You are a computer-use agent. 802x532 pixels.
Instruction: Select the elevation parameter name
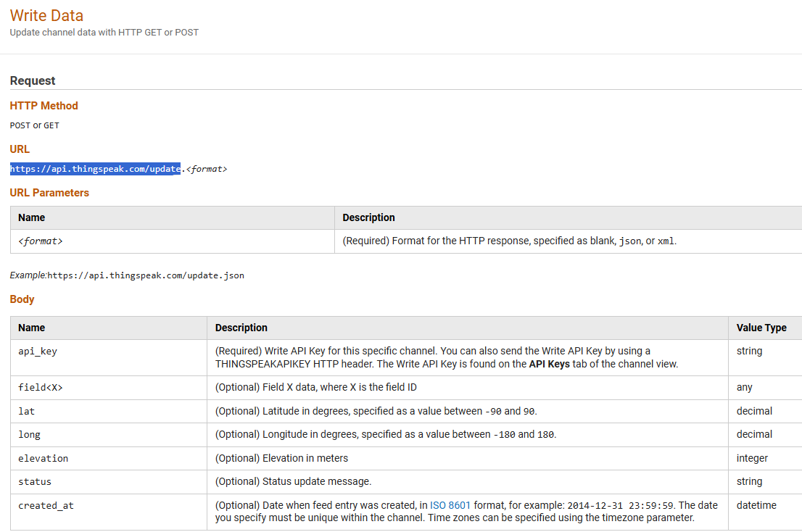(43, 458)
